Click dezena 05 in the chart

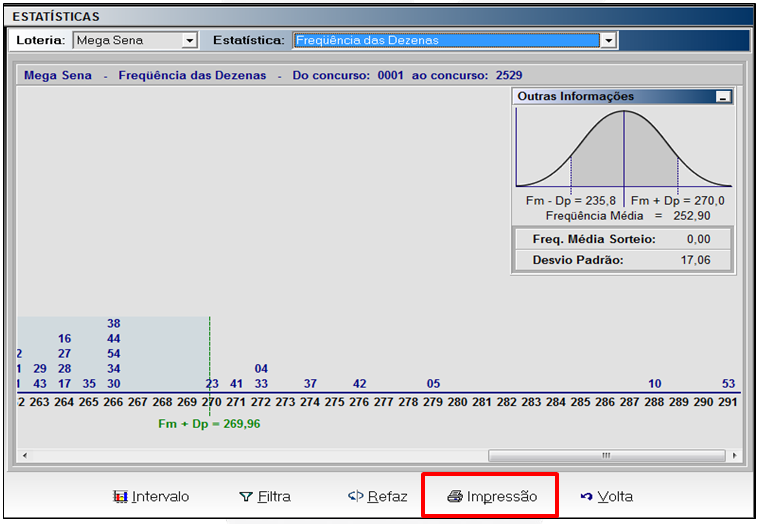click(x=433, y=384)
